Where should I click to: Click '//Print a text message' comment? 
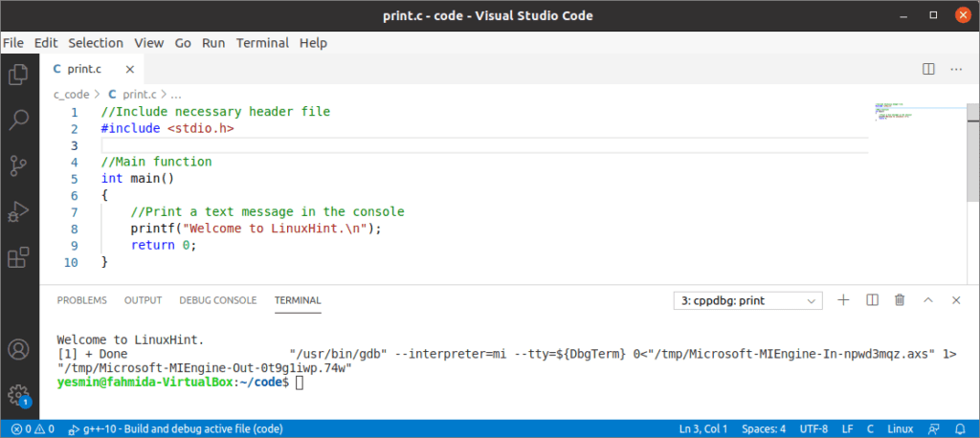coord(268,211)
